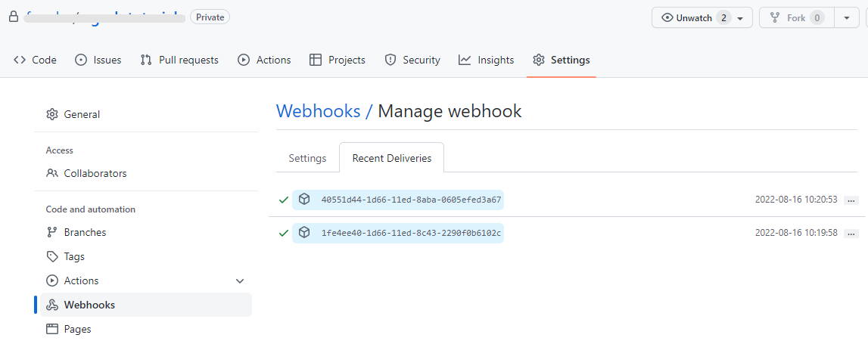
Task: Switch to the webhook Settings sub-tab
Action: pos(307,158)
